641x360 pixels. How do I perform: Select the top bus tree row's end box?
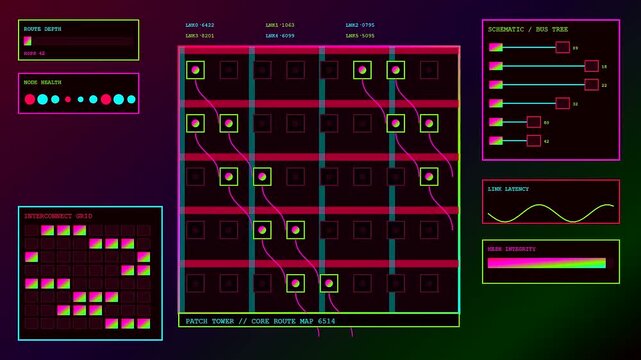pos(563,47)
